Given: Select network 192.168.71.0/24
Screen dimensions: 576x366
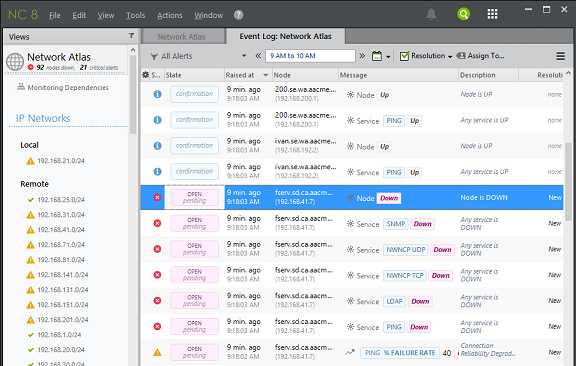Looking at the screenshot, I should point(61,245).
